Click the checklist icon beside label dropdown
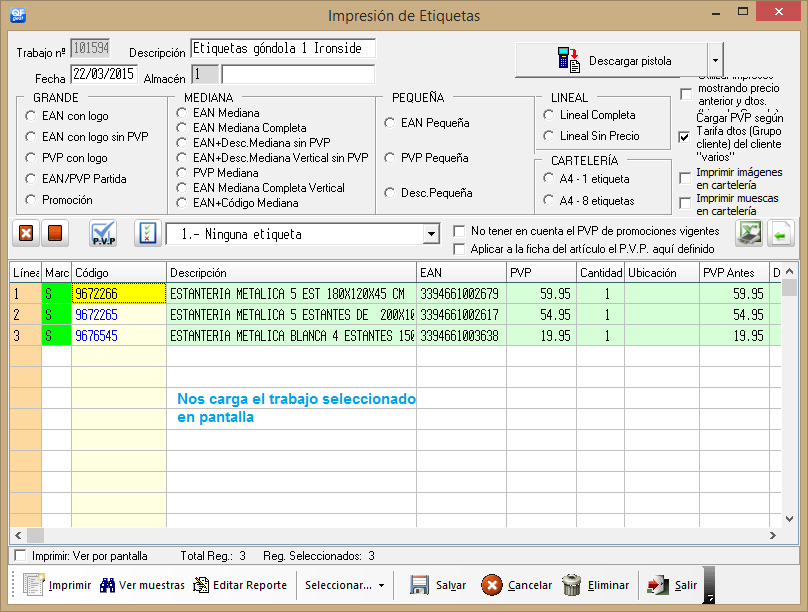Image resolution: width=808 pixels, height=612 pixels. tap(148, 233)
